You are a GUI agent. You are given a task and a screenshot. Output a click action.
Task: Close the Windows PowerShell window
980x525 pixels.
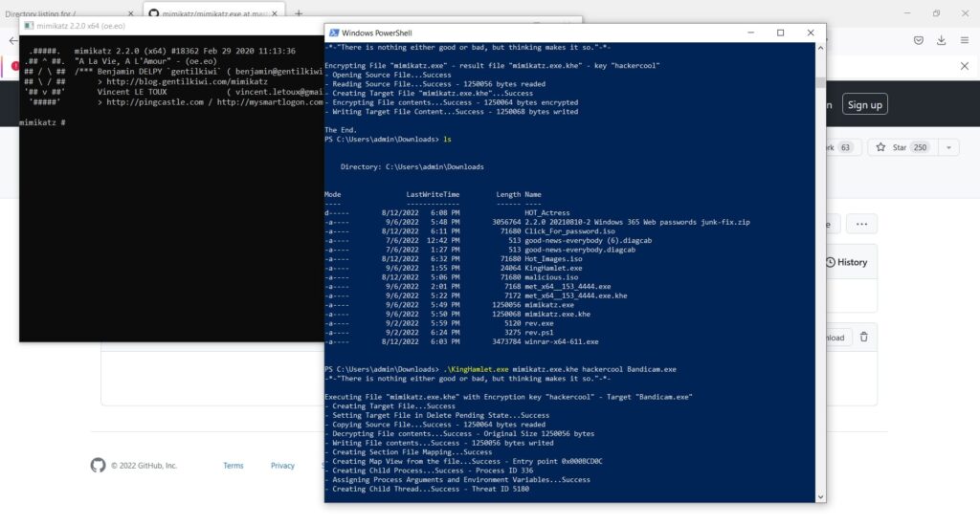[x=811, y=33]
